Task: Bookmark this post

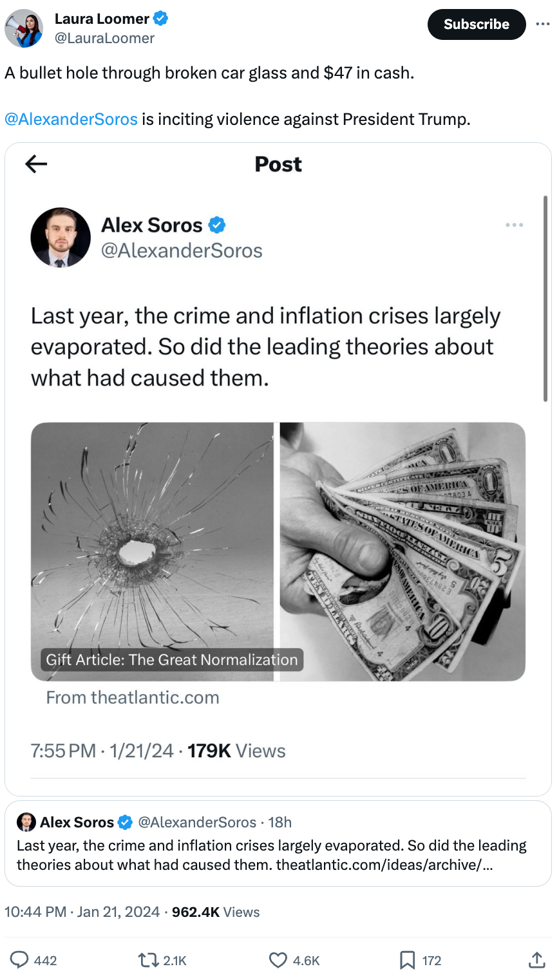Action: coord(407,960)
